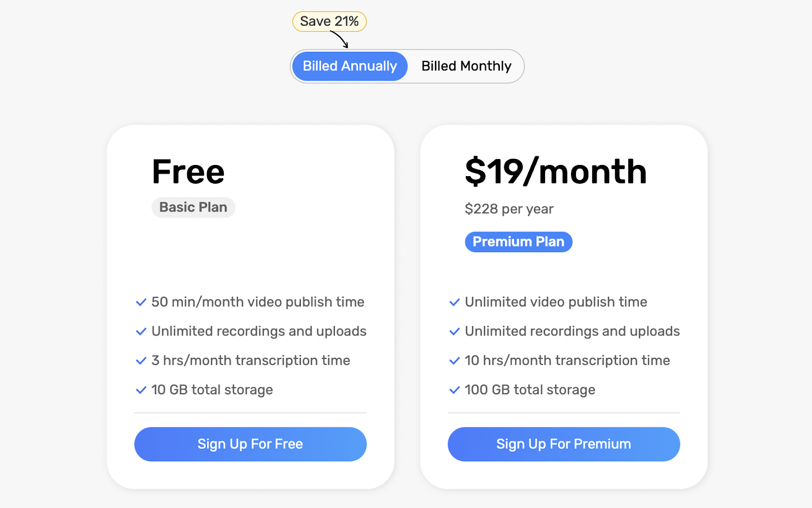
Task: Click checkmark beside 100 GB total storage
Action: [455, 390]
